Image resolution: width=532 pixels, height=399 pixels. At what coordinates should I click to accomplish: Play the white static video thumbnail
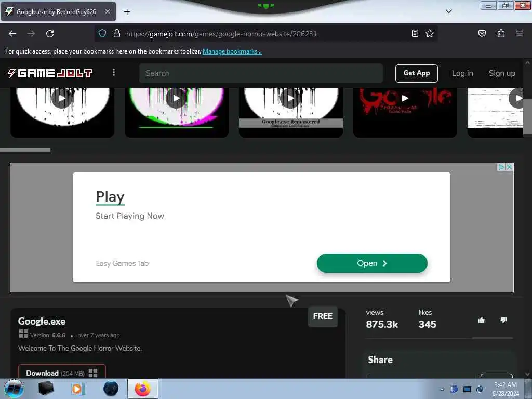pyautogui.click(x=518, y=98)
